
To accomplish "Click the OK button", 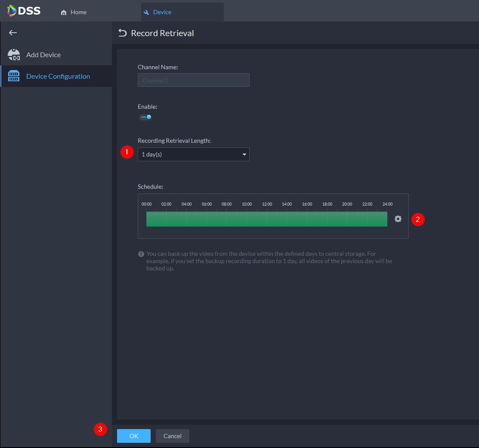I will [x=134, y=436].
